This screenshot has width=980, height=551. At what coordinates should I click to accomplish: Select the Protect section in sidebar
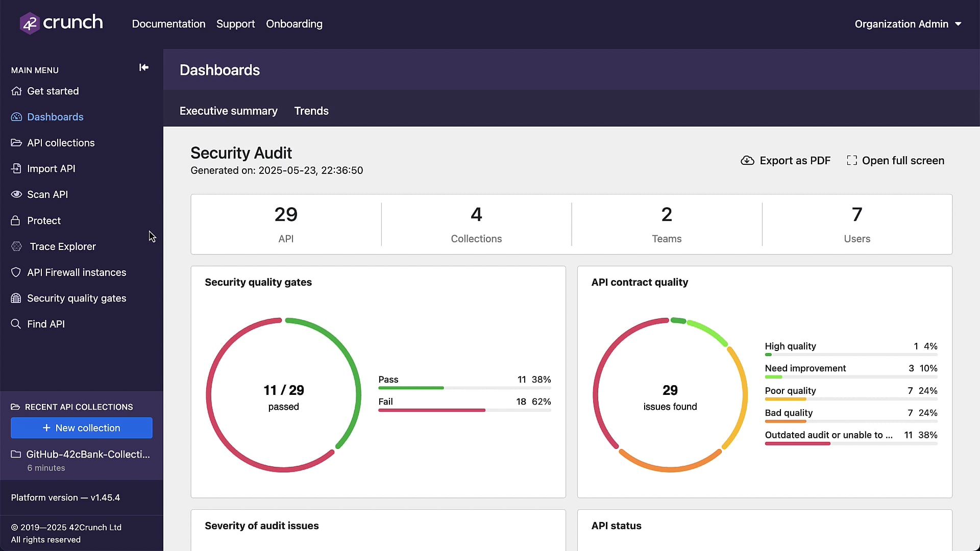(x=43, y=220)
